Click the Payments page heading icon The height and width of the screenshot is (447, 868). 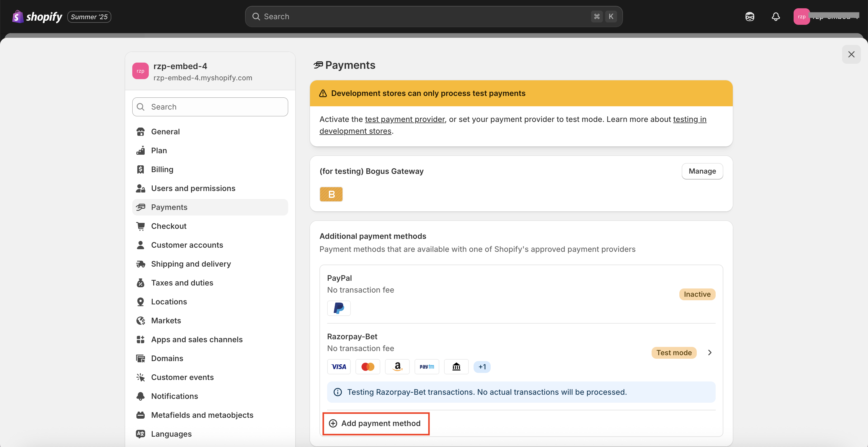tap(318, 65)
